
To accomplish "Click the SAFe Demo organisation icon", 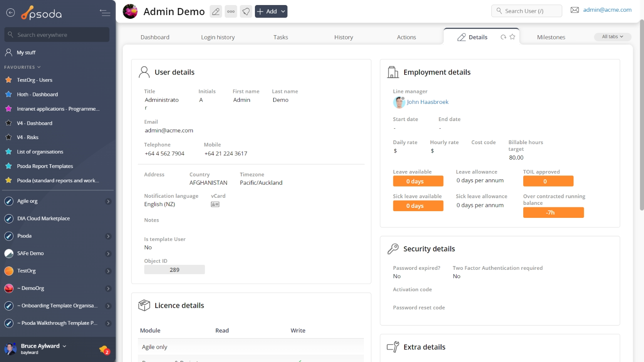I will (9, 253).
